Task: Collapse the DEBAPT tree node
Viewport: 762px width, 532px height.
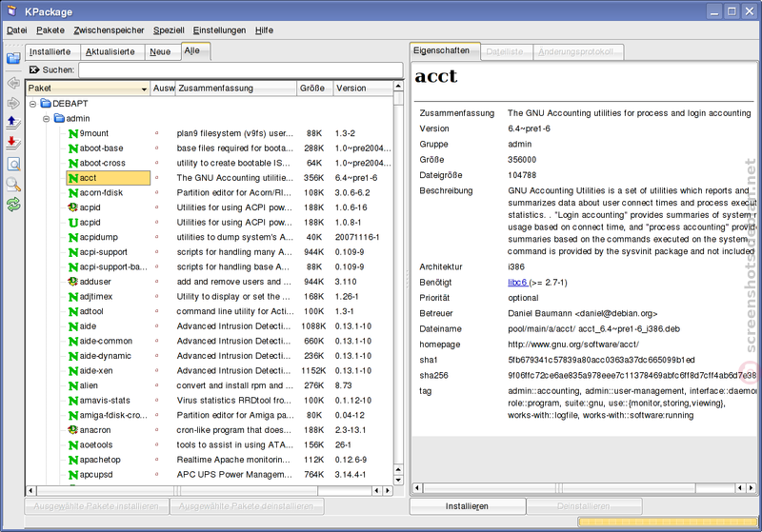Action: pyautogui.click(x=32, y=104)
